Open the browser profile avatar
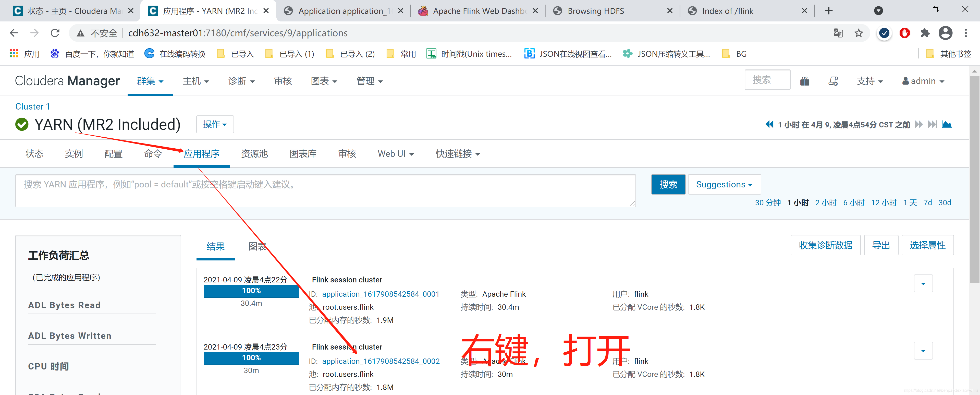 (x=945, y=33)
